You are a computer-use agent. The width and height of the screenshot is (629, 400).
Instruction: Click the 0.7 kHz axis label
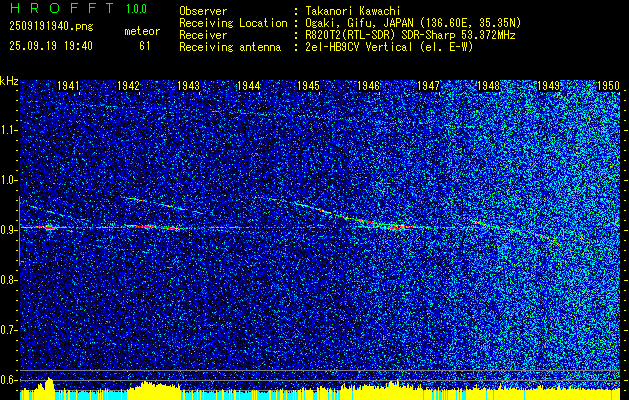pos(8,330)
